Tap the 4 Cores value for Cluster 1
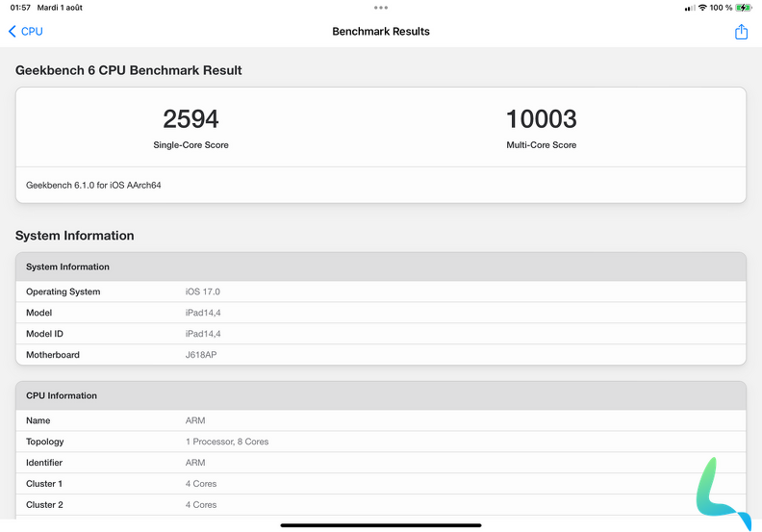The image size is (762, 532). (x=201, y=484)
